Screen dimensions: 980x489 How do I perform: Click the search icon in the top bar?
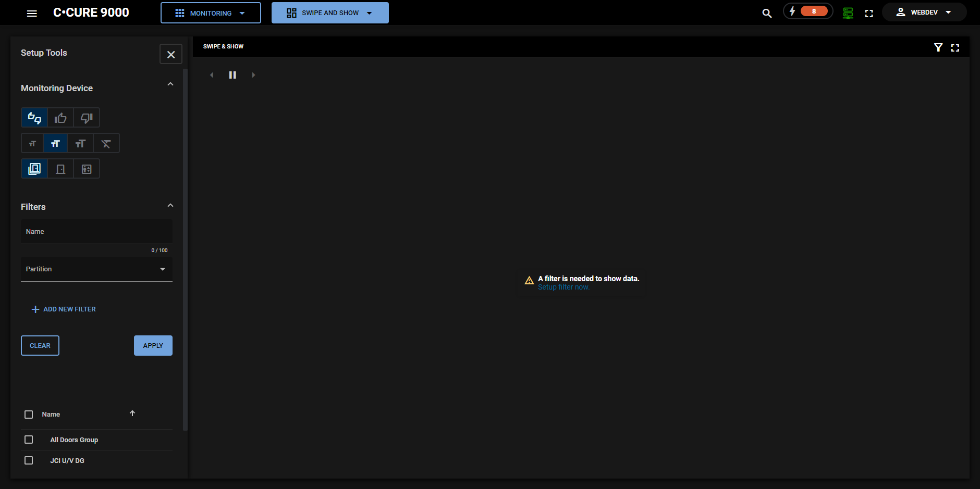pos(766,12)
